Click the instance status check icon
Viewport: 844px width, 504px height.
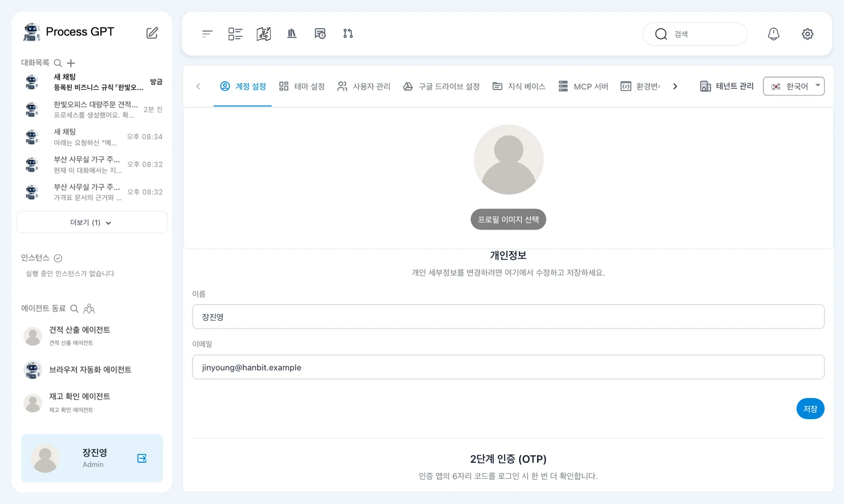point(58,258)
